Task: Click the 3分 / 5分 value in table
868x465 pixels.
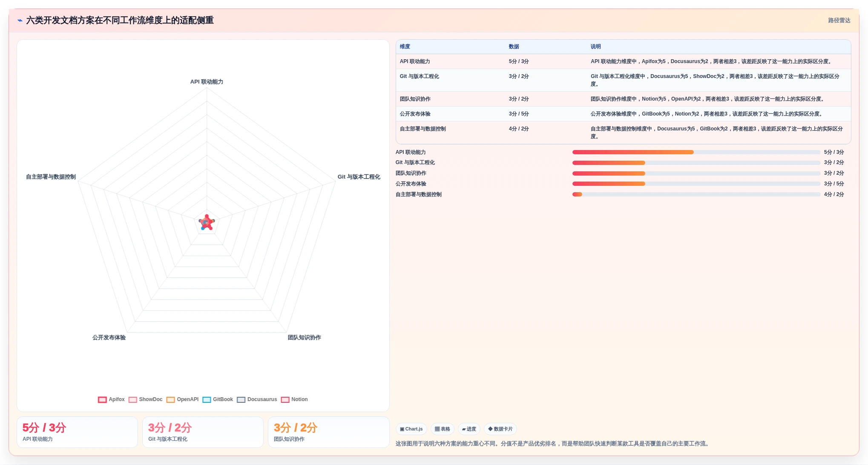Action: point(519,114)
